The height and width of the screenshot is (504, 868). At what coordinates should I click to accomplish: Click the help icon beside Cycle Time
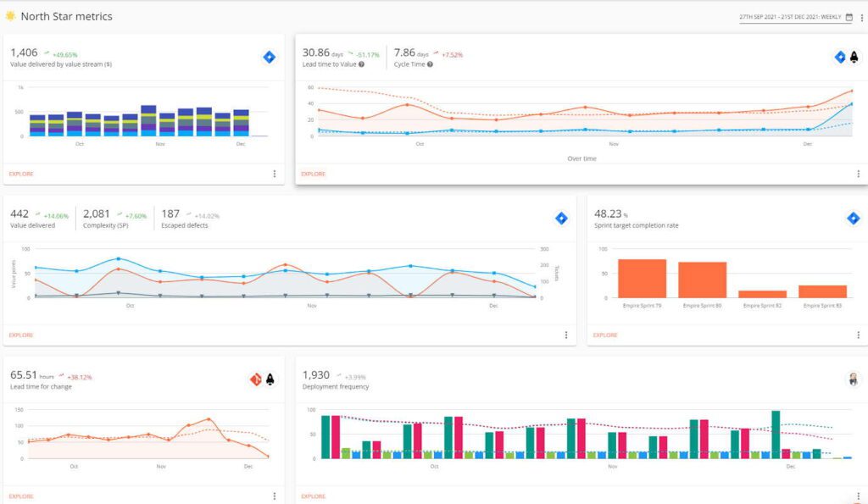pos(430,64)
